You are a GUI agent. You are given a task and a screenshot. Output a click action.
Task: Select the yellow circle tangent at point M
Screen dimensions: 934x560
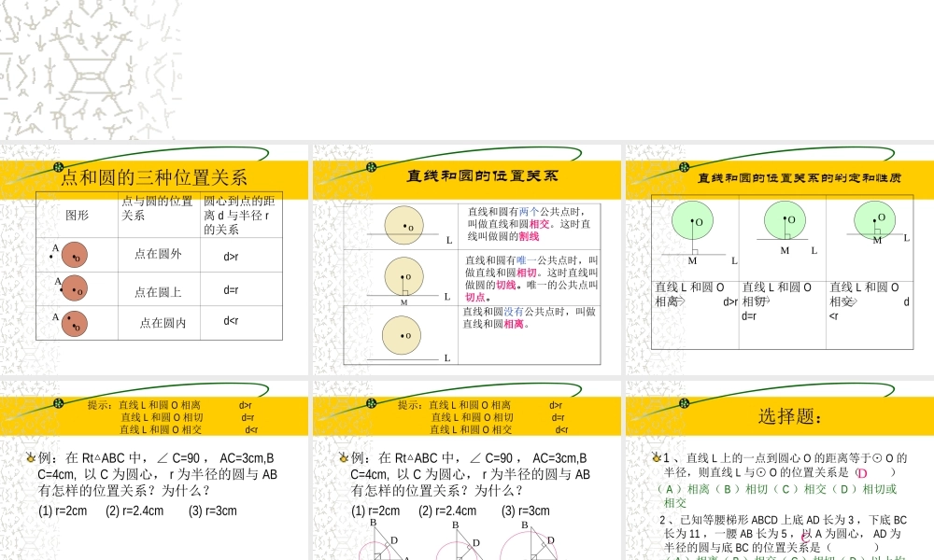403,276
